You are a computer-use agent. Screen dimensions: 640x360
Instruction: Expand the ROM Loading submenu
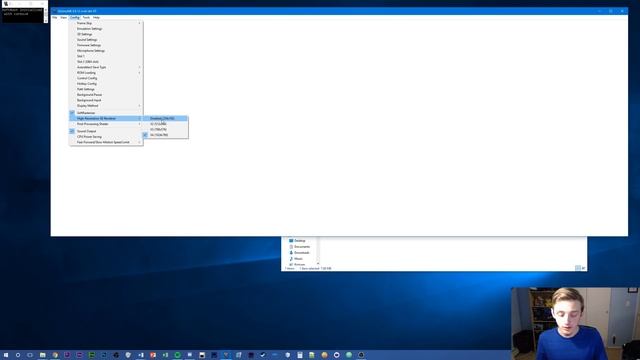pos(106,73)
